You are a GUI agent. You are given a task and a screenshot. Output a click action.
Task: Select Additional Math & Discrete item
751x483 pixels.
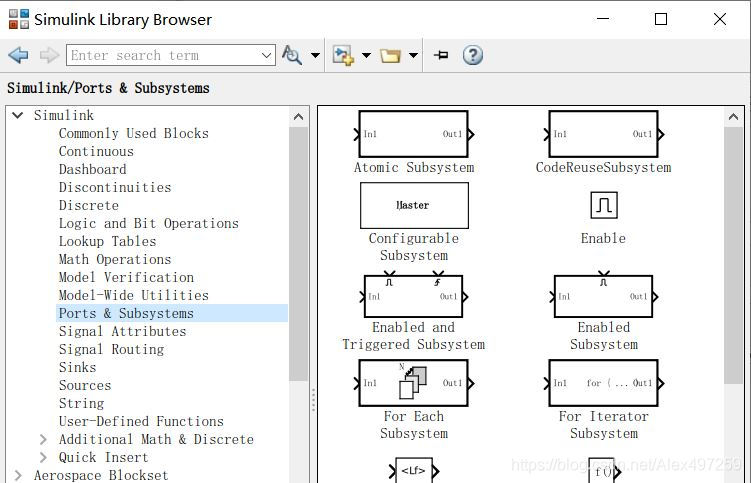click(x=156, y=439)
